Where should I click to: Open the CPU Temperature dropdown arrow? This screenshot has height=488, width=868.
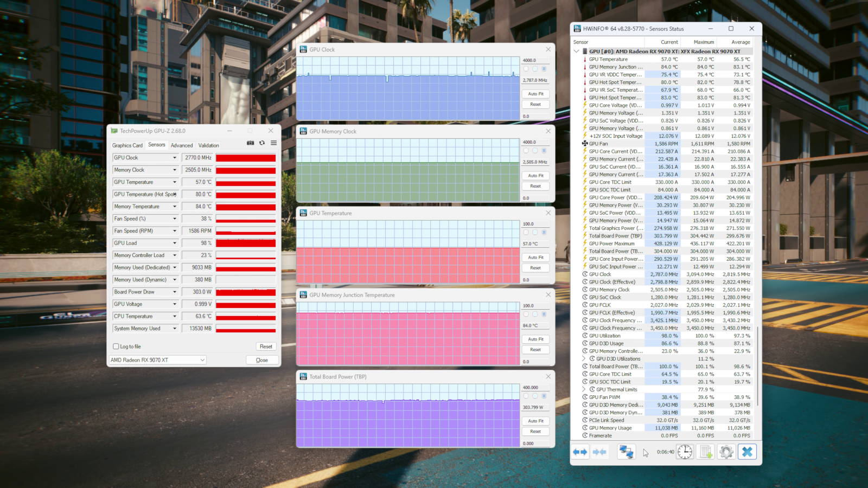point(175,316)
